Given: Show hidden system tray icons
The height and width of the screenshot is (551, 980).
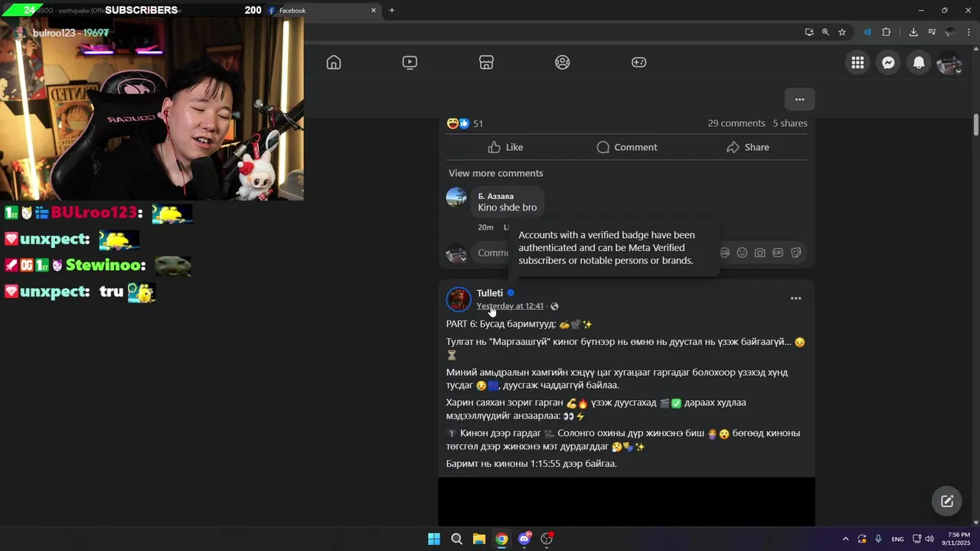Looking at the screenshot, I should tap(845, 539).
